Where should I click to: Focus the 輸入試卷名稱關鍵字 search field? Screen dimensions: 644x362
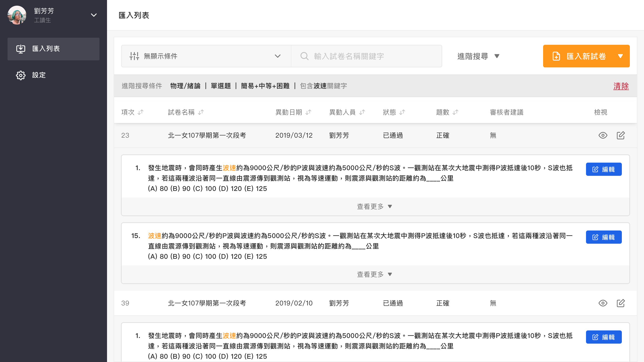(367, 56)
